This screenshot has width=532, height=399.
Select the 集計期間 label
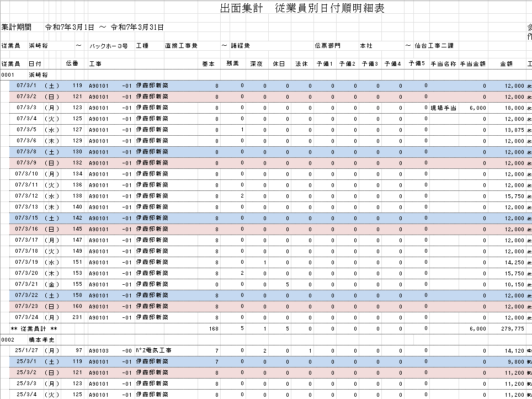pos(17,28)
